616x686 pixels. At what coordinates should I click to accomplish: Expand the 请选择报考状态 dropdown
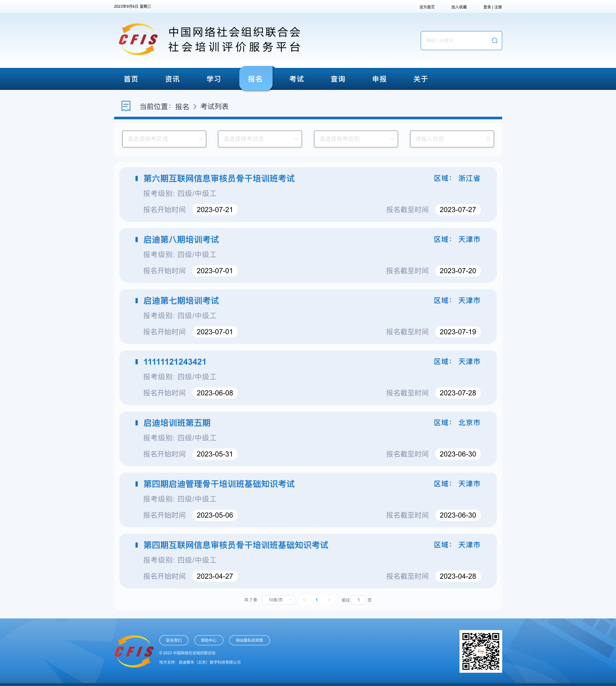(x=260, y=139)
